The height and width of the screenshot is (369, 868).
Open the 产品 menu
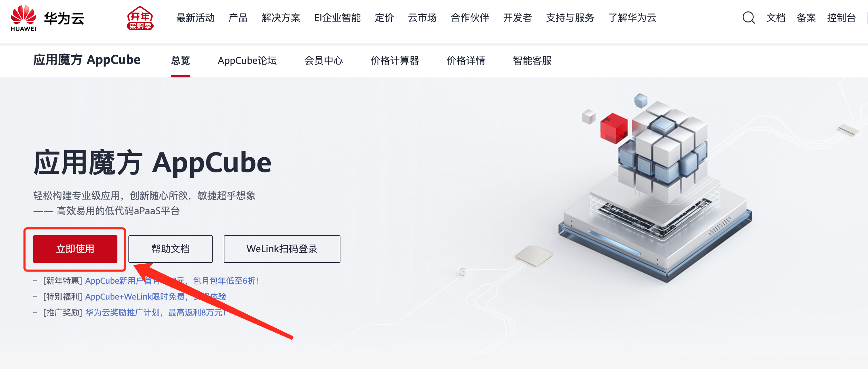pyautogui.click(x=238, y=18)
